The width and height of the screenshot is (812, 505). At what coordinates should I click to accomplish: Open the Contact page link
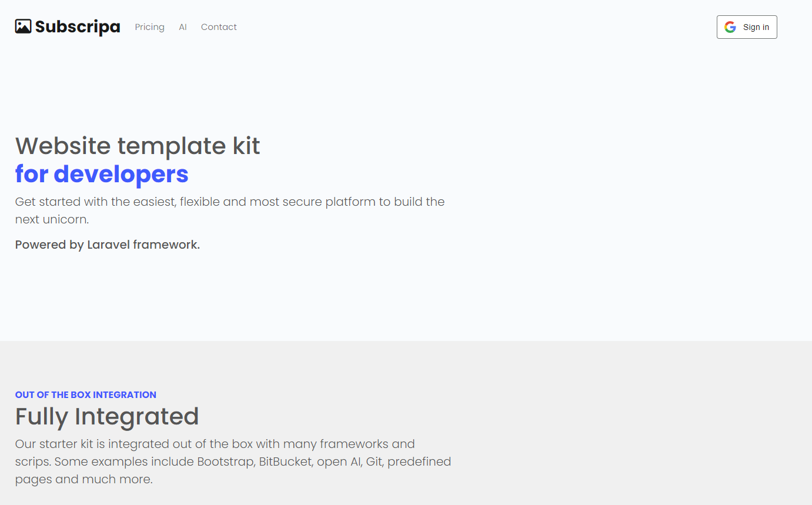click(219, 27)
